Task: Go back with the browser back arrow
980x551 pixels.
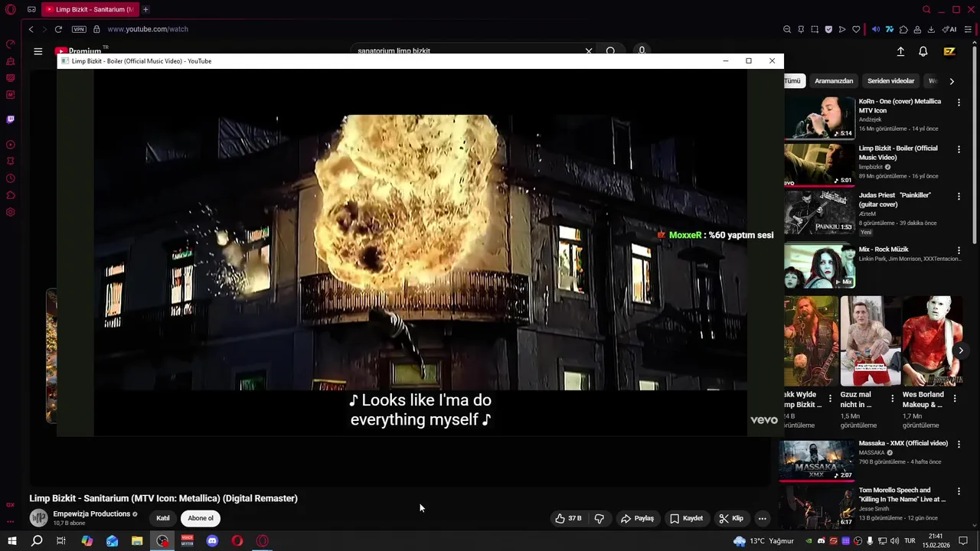Action: 31,29
